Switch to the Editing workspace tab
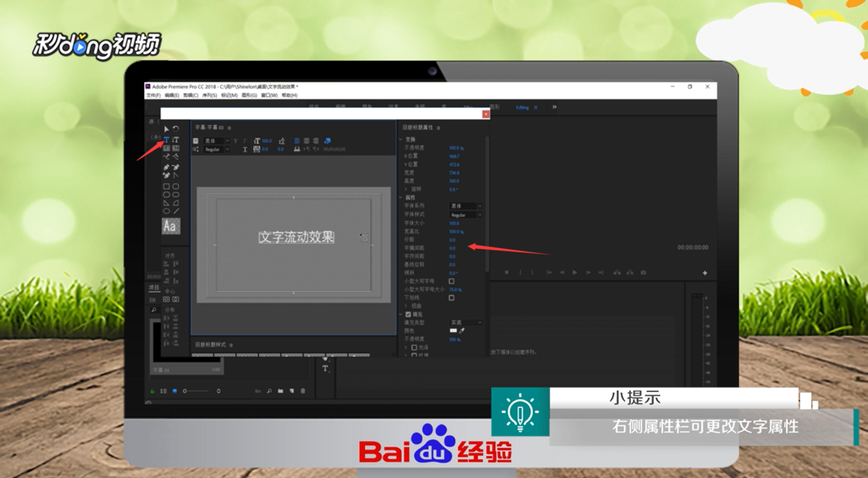 [x=522, y=107]
